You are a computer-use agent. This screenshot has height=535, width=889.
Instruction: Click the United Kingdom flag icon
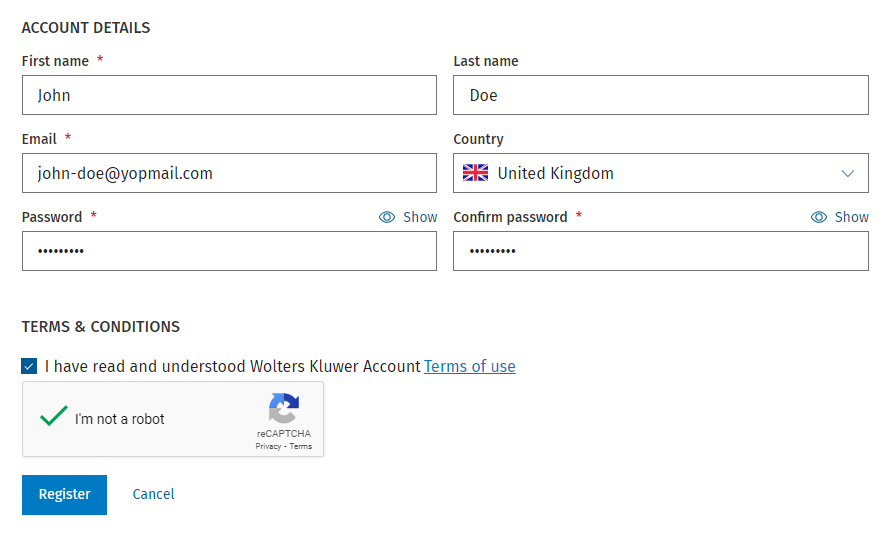click(475, 173)
